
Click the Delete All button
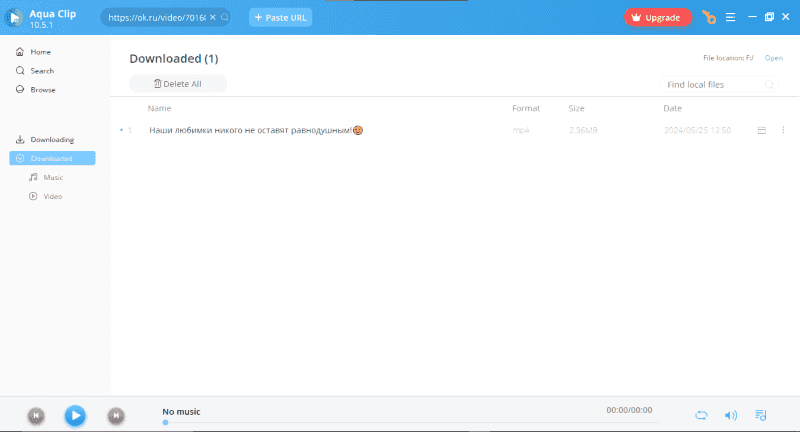click(x=178, y=84)
